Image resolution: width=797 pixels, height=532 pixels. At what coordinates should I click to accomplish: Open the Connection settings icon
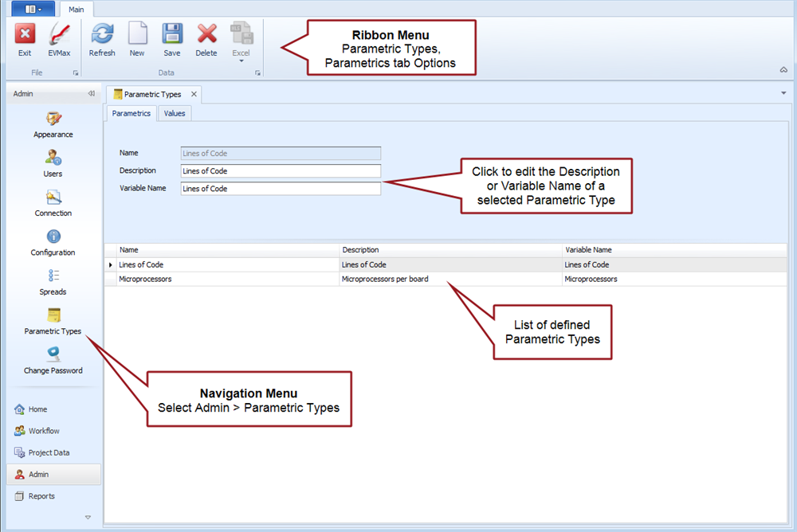[53, 198]
